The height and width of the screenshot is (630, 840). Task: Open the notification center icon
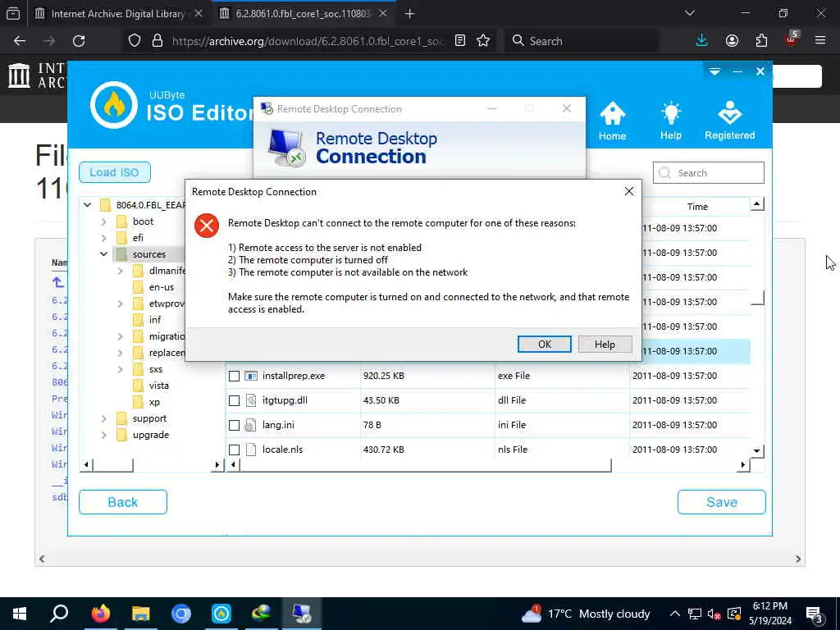coord(815,614)
